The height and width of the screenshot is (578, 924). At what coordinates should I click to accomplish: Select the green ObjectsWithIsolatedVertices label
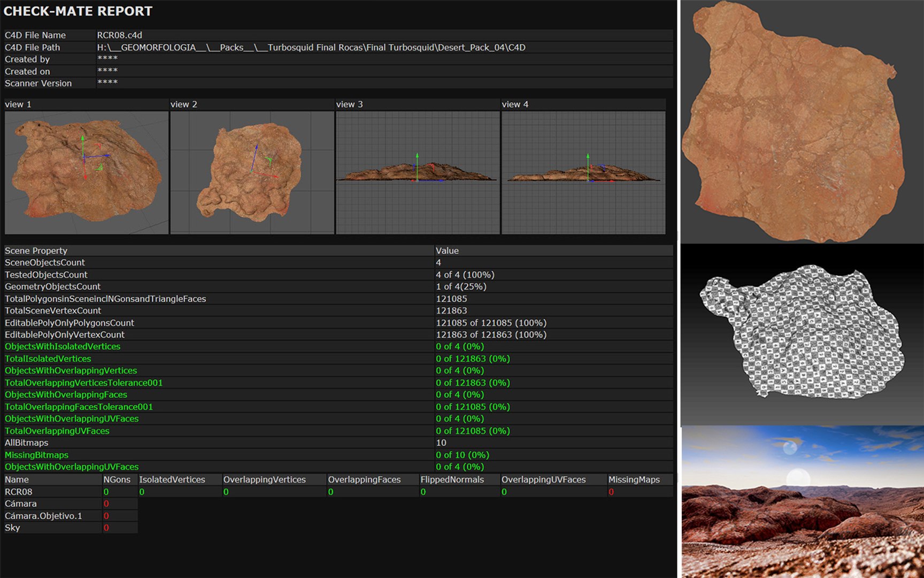point(63,347)
